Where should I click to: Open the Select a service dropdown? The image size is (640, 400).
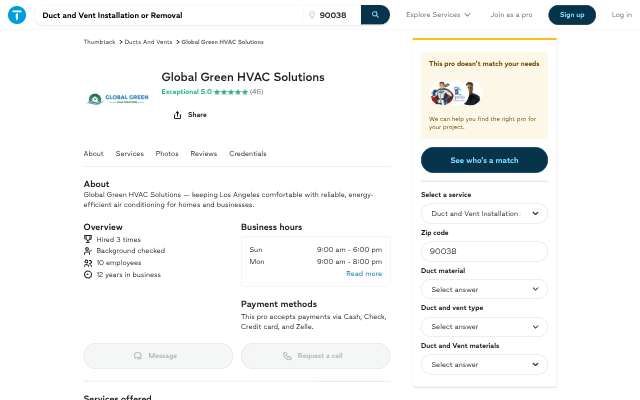coord(484,213)
